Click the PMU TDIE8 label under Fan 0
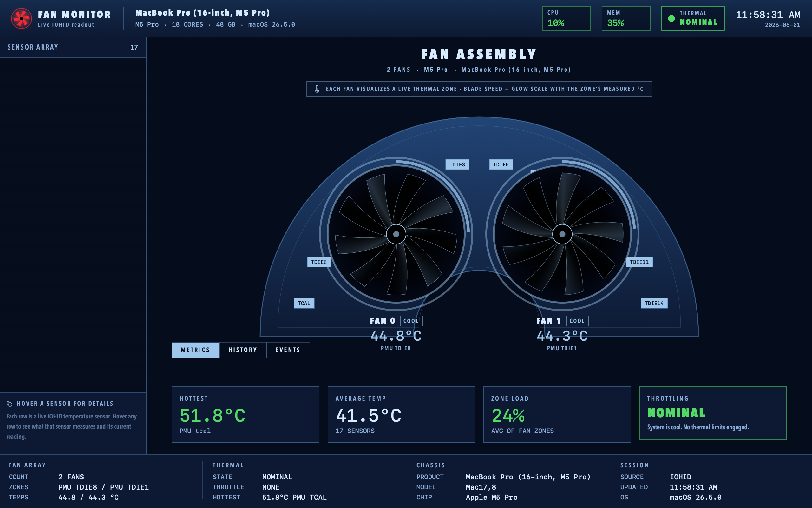 396,348
